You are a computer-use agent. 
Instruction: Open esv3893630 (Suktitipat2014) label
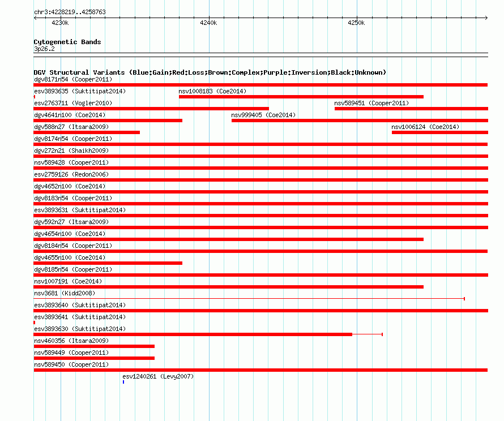coord(80,329)
